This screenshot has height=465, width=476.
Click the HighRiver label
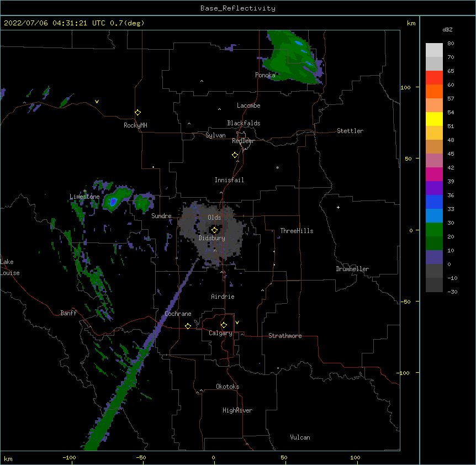pyautogui.click(x=237, y=410)
